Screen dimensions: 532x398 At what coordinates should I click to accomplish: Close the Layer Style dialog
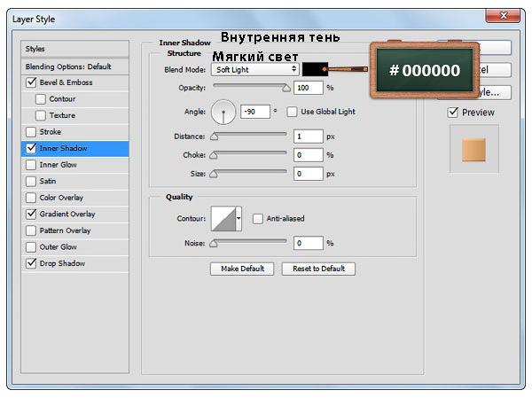point(503,16)
